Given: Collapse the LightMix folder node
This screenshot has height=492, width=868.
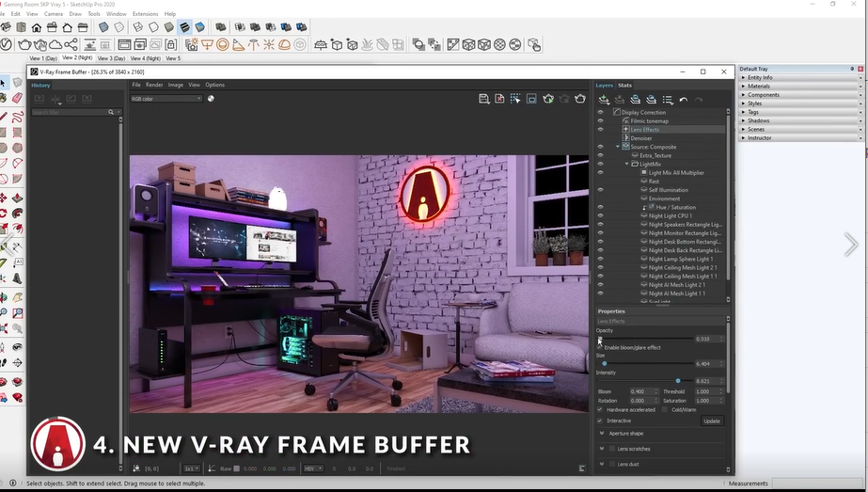Looking at the screenshot, I should tap(626, 164).
